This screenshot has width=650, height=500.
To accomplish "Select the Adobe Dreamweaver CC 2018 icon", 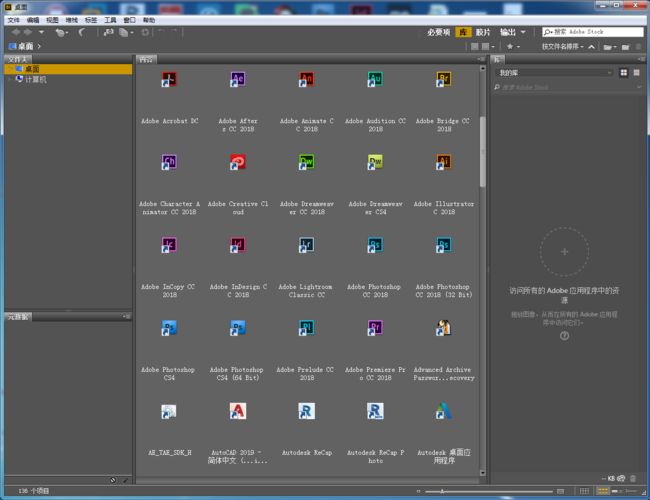I will (x=306, y=162).
